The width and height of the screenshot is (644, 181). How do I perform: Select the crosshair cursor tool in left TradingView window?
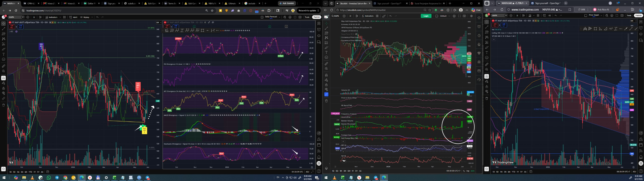click(x=4, y=24)
